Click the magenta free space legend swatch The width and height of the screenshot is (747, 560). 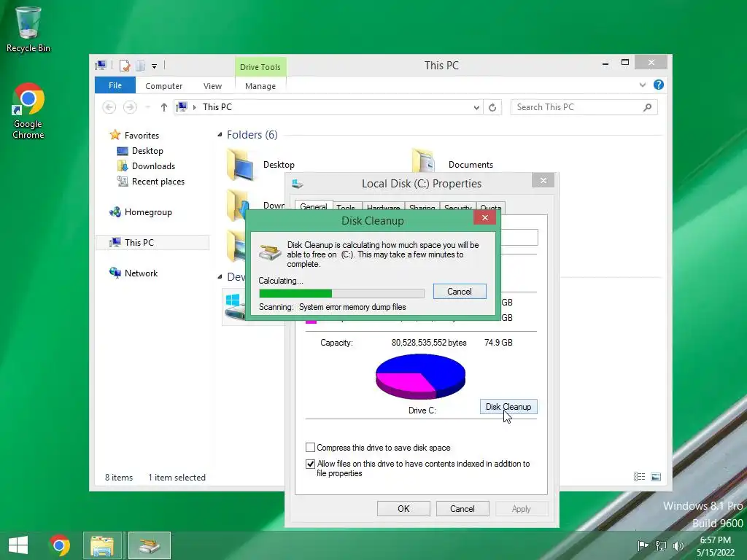pos(311,321)
